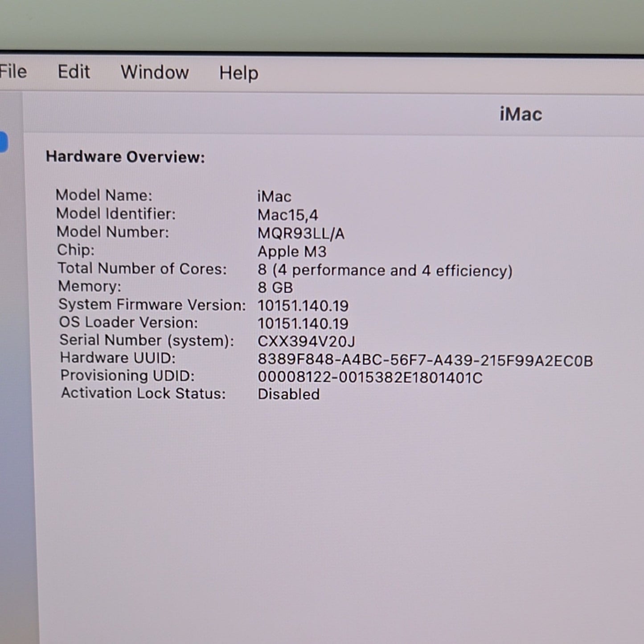Select the value Mac15,4

click(x=288, y=215)
